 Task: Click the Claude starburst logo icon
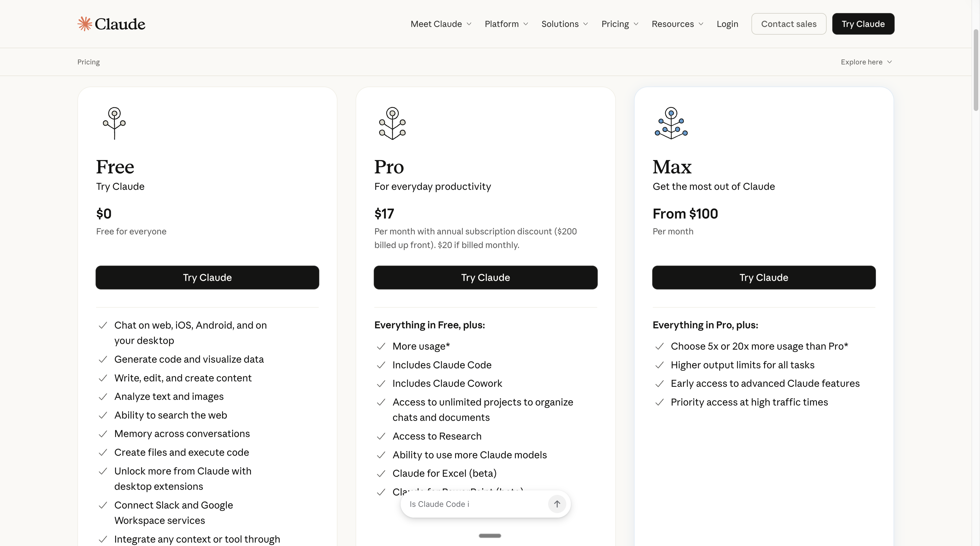(x=85, y=24)
